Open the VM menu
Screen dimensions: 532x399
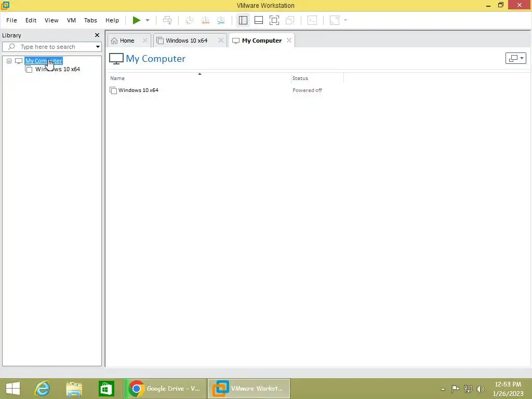click(x=71, y=20)
